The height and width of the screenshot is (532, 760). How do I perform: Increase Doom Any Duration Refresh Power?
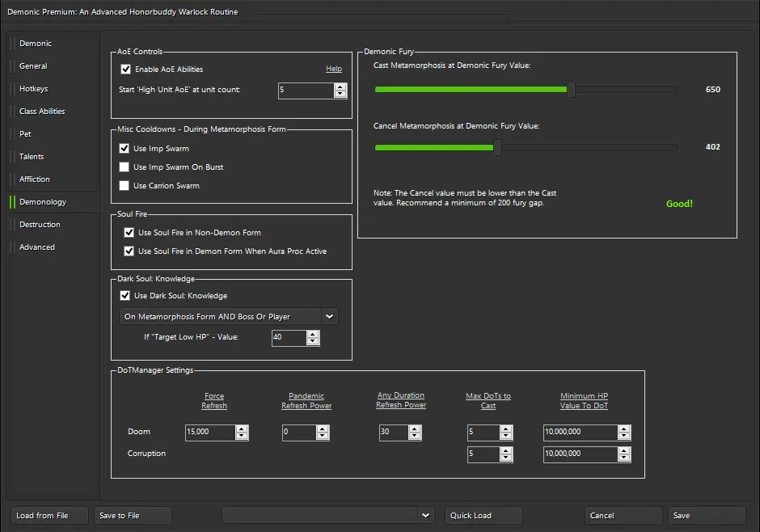coord(415,429)
